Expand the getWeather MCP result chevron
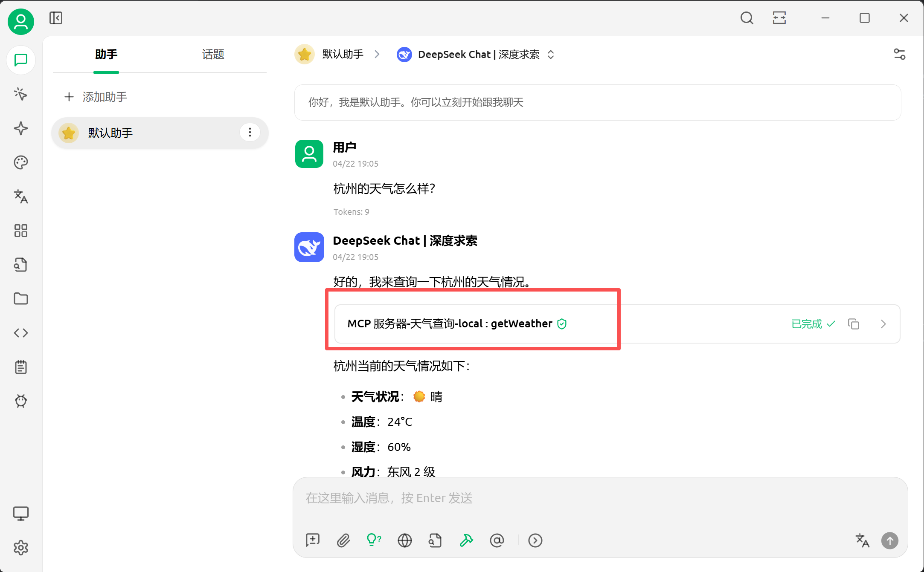The image size is (924, 572). 883,324
